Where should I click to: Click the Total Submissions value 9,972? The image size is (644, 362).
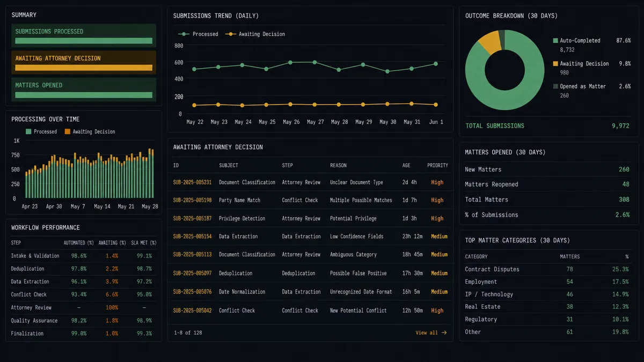click(x=620, y=125)
